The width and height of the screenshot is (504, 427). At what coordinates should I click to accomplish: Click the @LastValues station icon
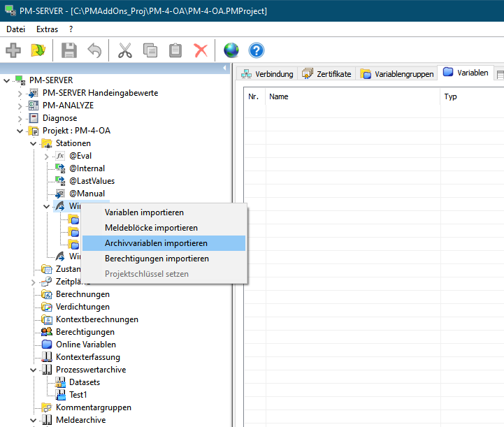[60, 181]
